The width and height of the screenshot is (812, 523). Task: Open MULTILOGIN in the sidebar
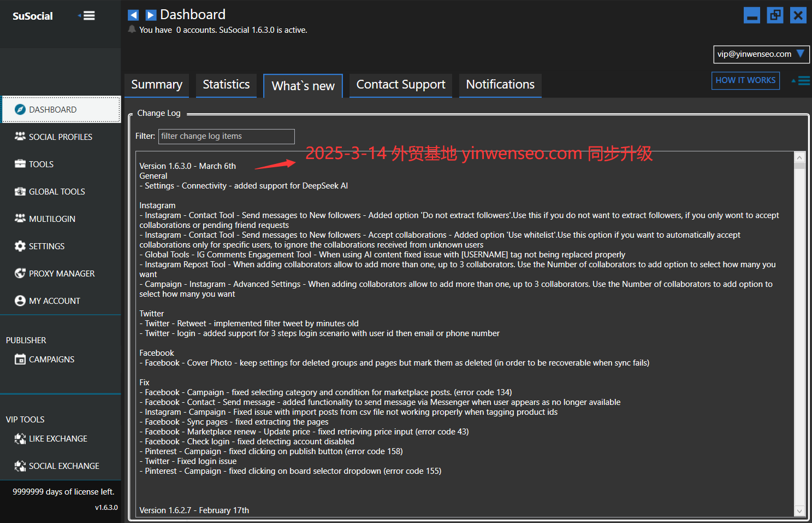tap(61, 219)
